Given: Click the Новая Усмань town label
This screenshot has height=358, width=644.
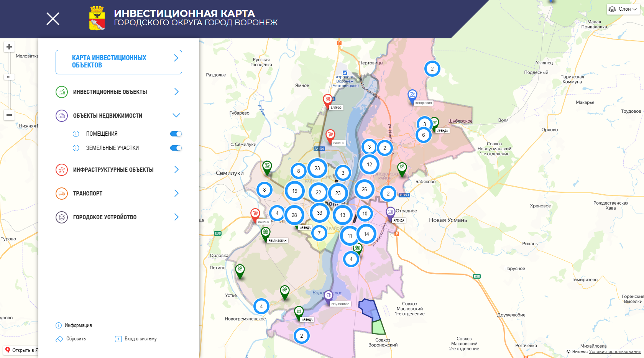Looking at the screenshot, I should (448, 220).
